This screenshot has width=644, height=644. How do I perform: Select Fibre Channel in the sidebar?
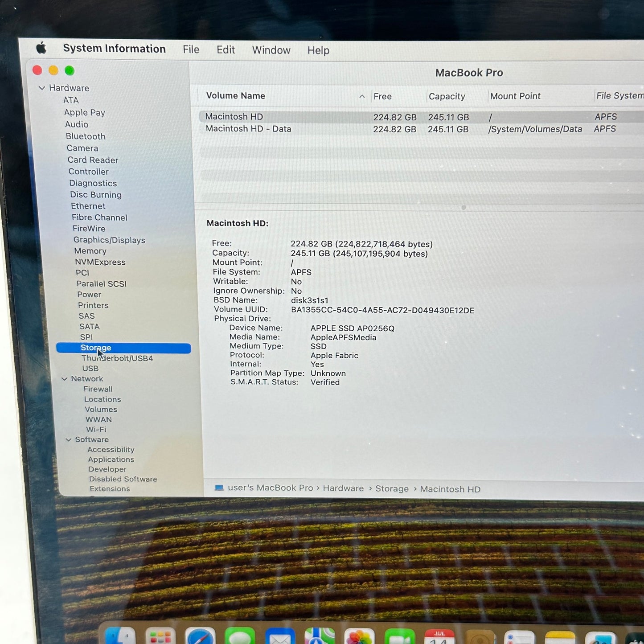point(99,217)
